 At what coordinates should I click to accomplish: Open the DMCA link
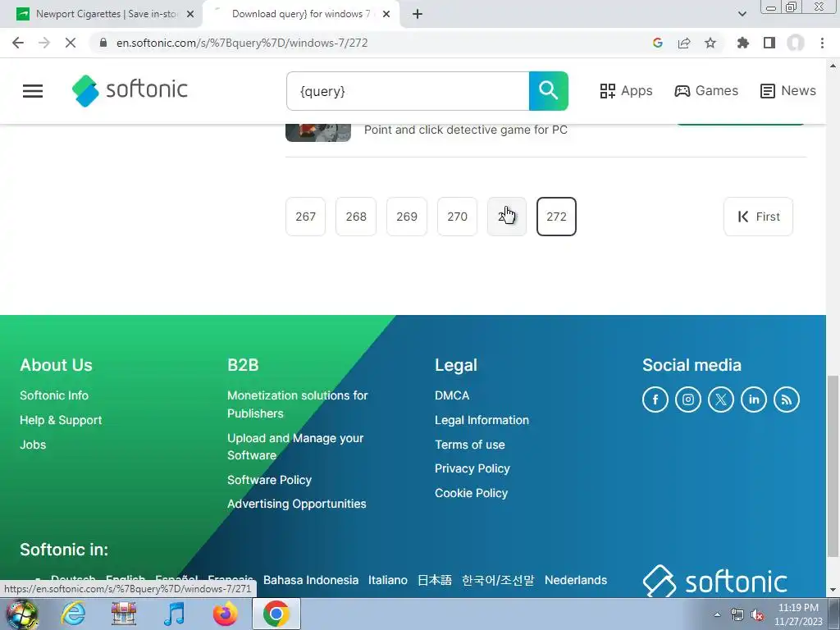tap(452, 395)
